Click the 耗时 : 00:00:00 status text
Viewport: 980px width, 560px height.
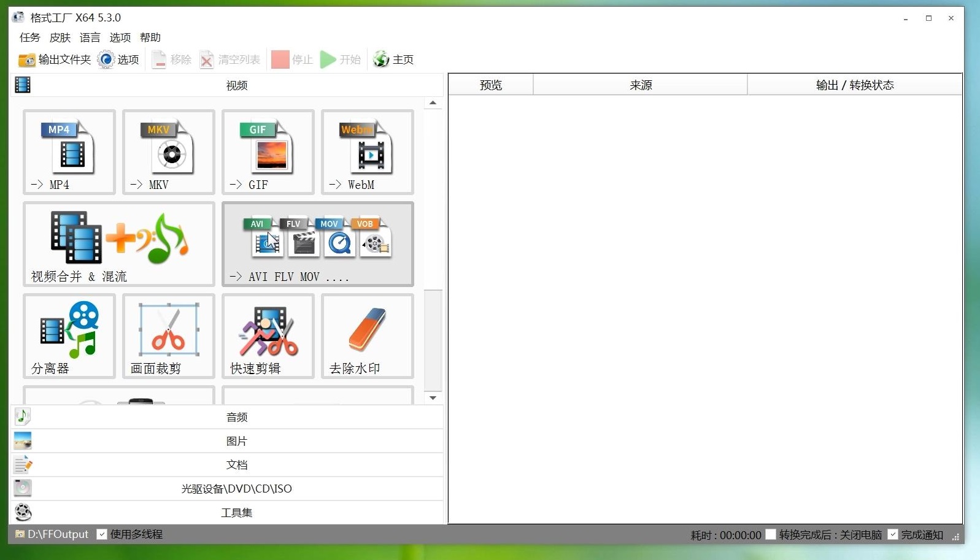point(726,535)
